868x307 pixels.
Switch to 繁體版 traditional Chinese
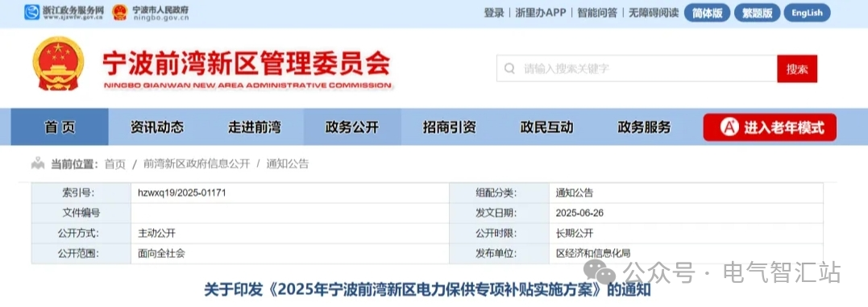[x=757, y=13]
